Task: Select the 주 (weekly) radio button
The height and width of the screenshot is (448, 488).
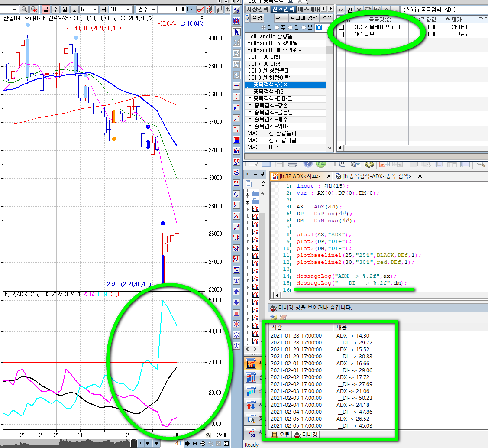Action: (x=278, y=28)
